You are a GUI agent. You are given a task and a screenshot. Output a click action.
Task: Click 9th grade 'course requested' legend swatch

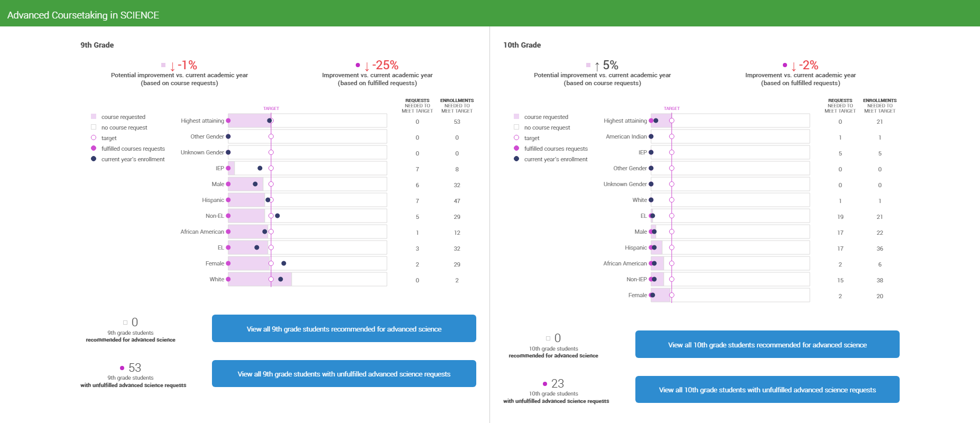pyautogui.click(x=94, y=116)
